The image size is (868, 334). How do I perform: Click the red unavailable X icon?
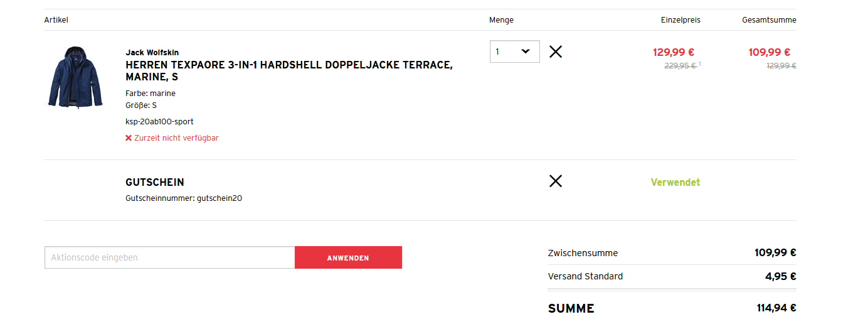(129, 138)
